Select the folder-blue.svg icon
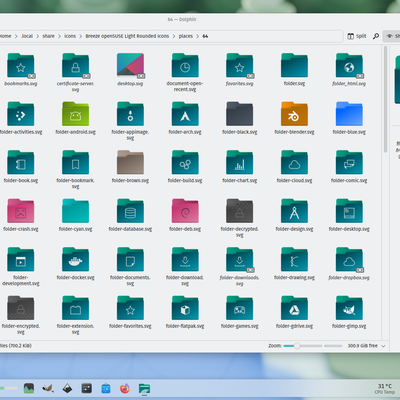Screen dimensions: 400x400 [x=349, y=114]
